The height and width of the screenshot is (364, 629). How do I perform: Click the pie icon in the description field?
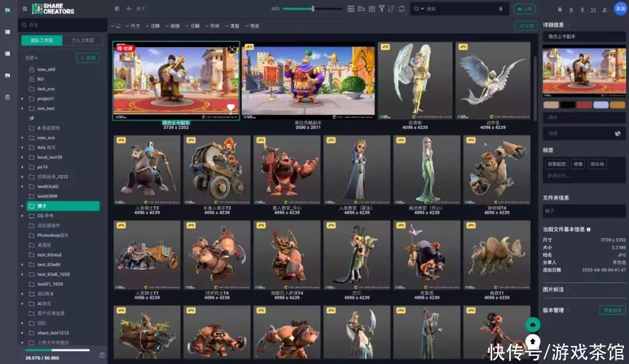click(x=618, y=133)
